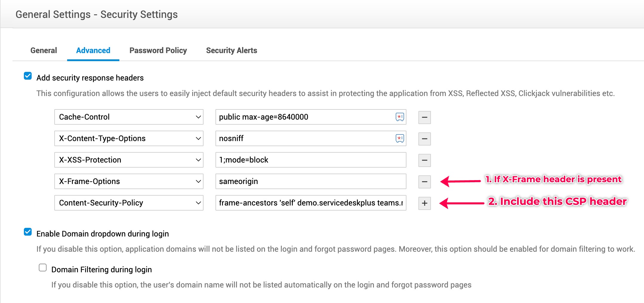
Task: Open the Password Policy tab
Action: pyautogui.click(x=158, y=50)
